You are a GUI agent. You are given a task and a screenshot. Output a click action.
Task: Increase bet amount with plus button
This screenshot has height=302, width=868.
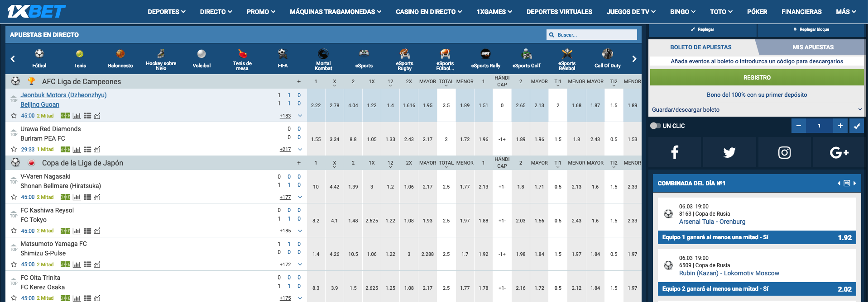coord(840,126)
